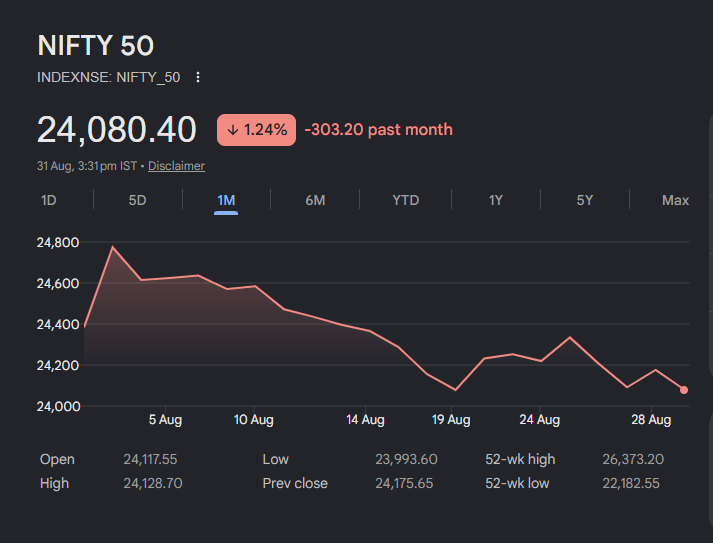Click the 24,400 y-axis label
713x543 pixels.
coord(58,324)
